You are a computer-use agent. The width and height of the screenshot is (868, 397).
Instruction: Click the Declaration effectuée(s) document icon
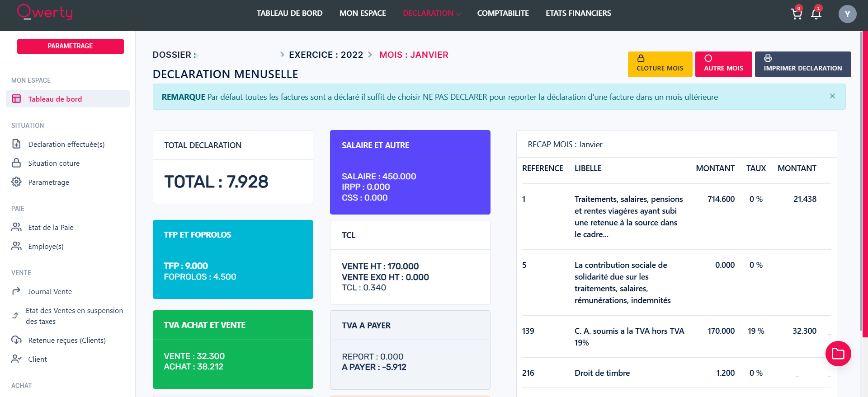[x=16, y=144]
